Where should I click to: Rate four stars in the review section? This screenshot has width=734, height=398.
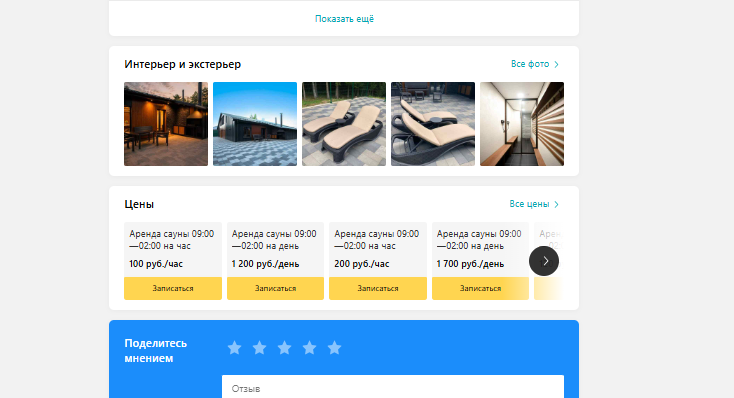pos(309,348)
